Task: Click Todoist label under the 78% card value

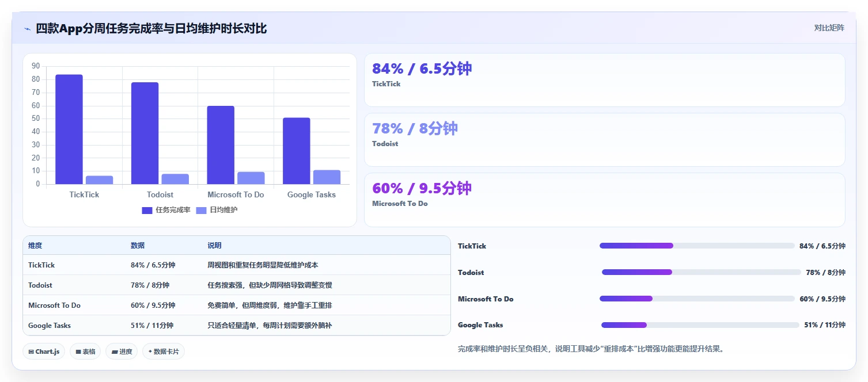Action: click(385, 144)
